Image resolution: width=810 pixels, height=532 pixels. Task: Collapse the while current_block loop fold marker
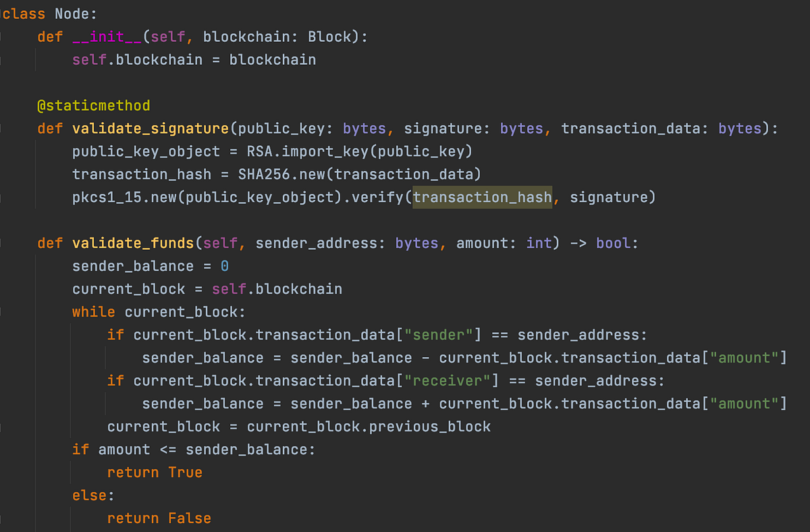click(x=1, y=312)
